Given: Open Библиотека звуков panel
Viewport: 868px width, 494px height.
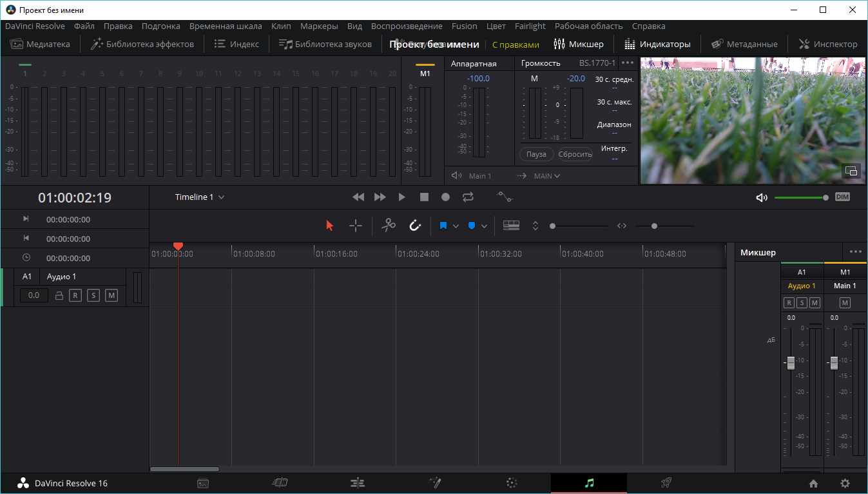Looking at the screenshot, I should coord(325,44).
